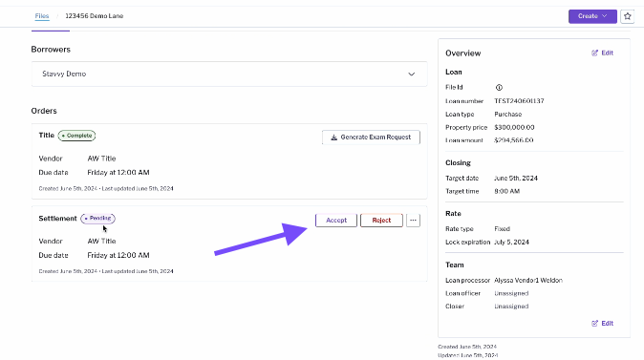644x360 pixels.
Task: Click the Loan type Purchase value
Action: pyautogui.click(x=508, y=115)
